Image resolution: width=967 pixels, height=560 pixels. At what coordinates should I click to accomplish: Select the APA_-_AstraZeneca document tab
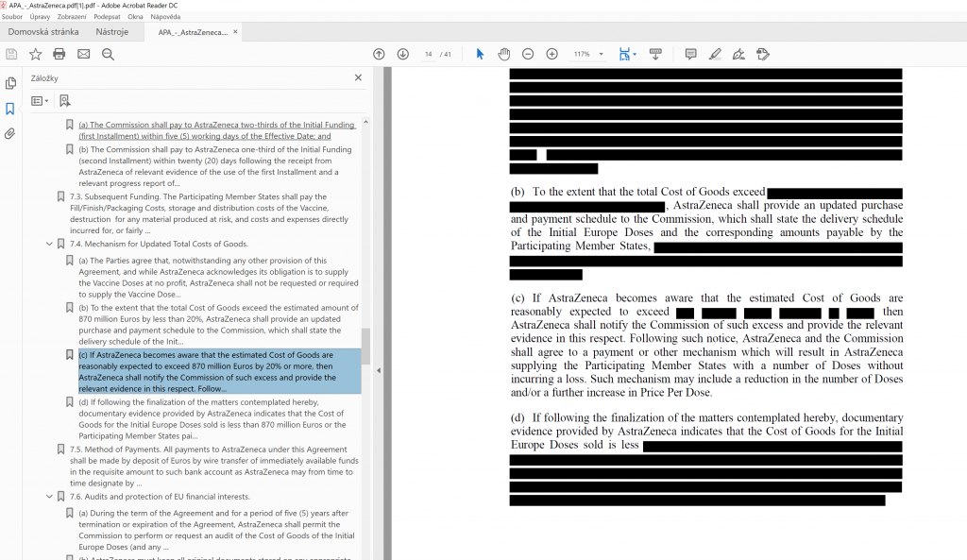(x=193, y=32)
